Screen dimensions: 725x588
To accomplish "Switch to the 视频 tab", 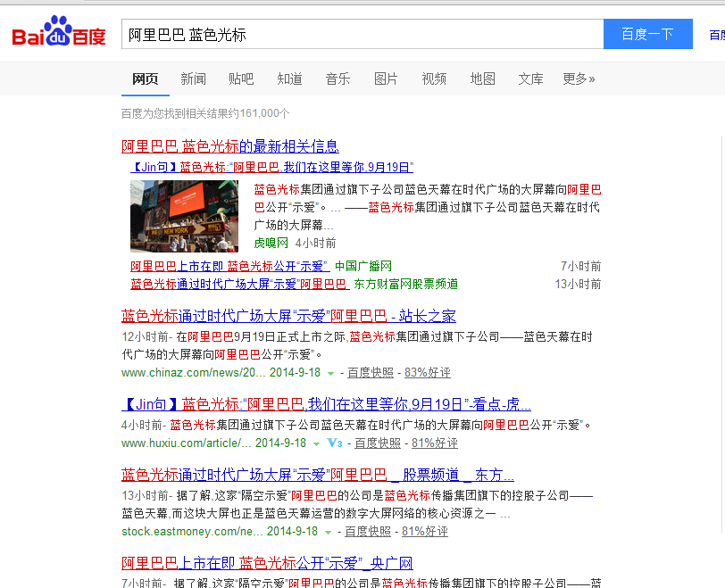I will tap(434, 79).
